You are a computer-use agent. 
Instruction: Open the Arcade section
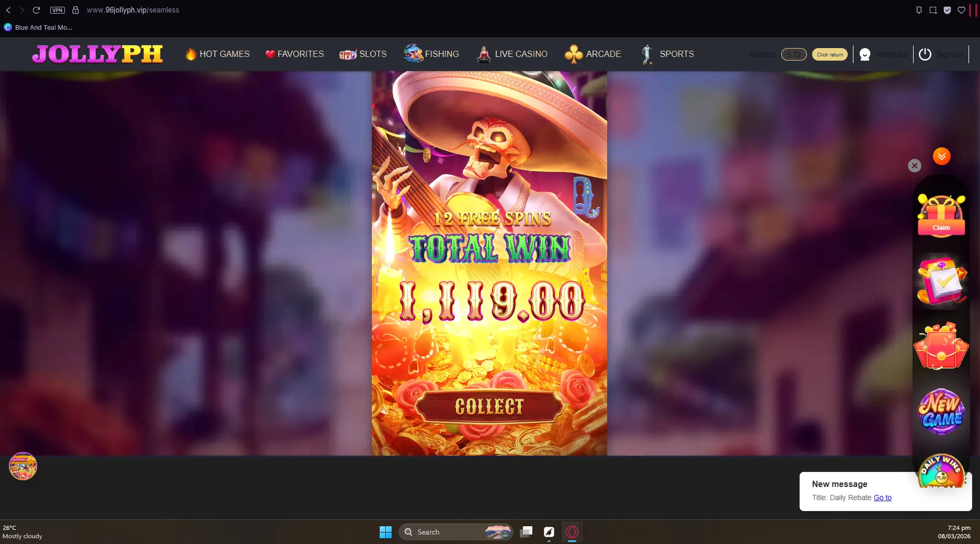tap(592, 54)
